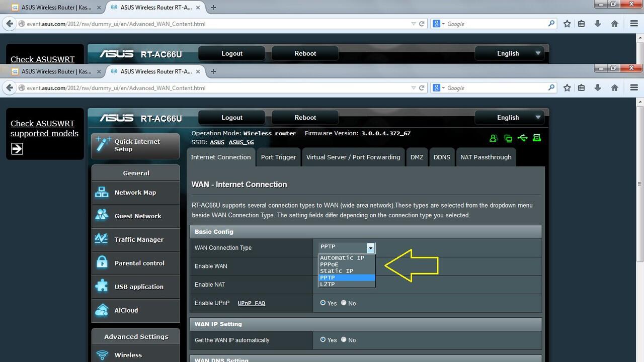Screen dimensions: 644x362
Task: Select No for Enable UPnP
Action: 344,303
